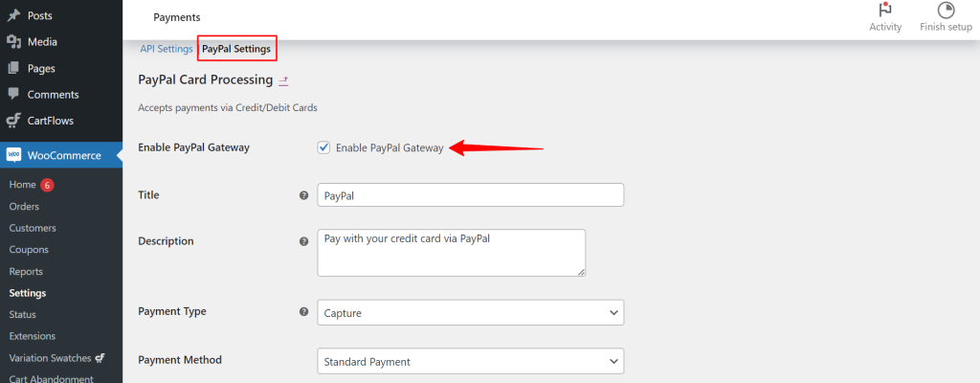The width and height of the screenshot is (980, 383).
Task: Click the Pages icon in sidebar
Action: [13, 68]
